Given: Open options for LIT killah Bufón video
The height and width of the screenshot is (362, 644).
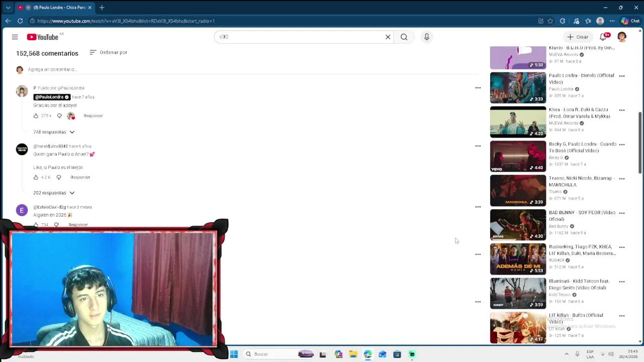Looking at the screenshot, I should [622, 316].
